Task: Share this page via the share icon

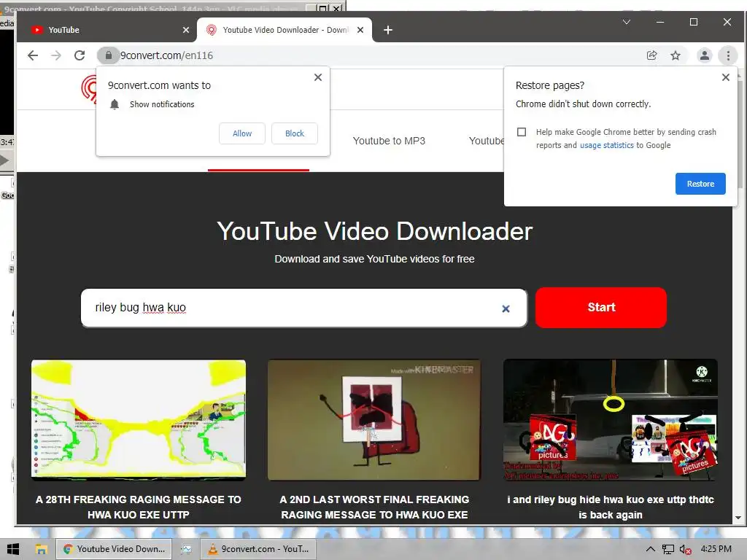Action: 651,55
